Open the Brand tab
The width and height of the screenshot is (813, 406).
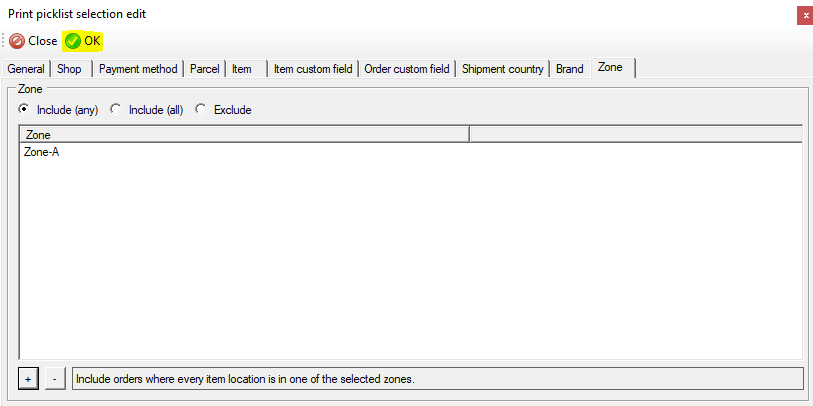pyautogui.click(x=569, y=69)
